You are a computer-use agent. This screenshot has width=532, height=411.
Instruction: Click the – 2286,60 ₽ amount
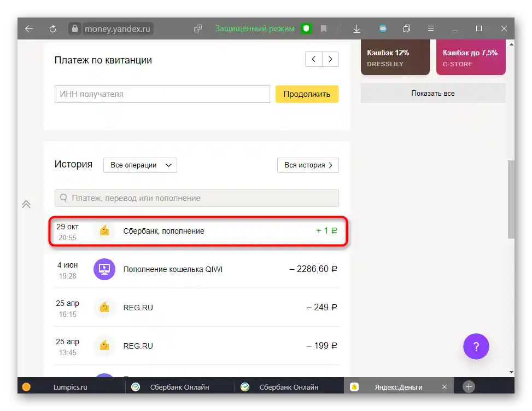[313, 269]
